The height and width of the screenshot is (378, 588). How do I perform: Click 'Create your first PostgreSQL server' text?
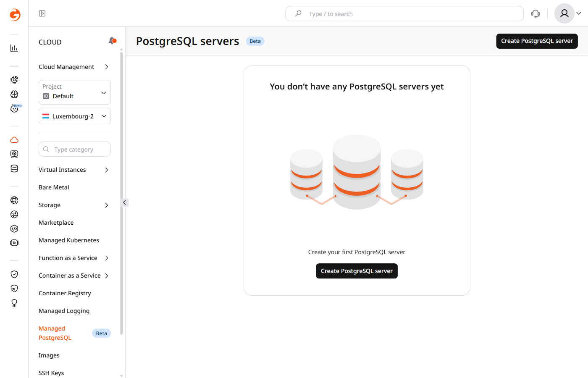click(x=357, y=252)
